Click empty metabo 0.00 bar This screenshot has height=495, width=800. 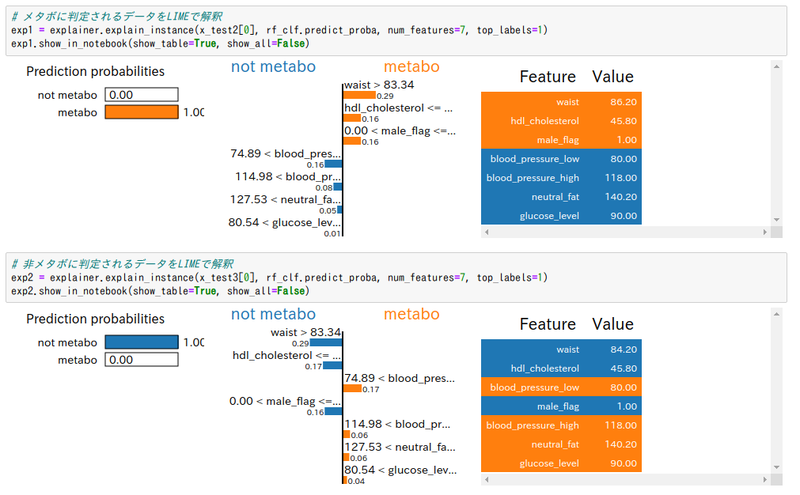pyautogui.click(x=142, y=360)
